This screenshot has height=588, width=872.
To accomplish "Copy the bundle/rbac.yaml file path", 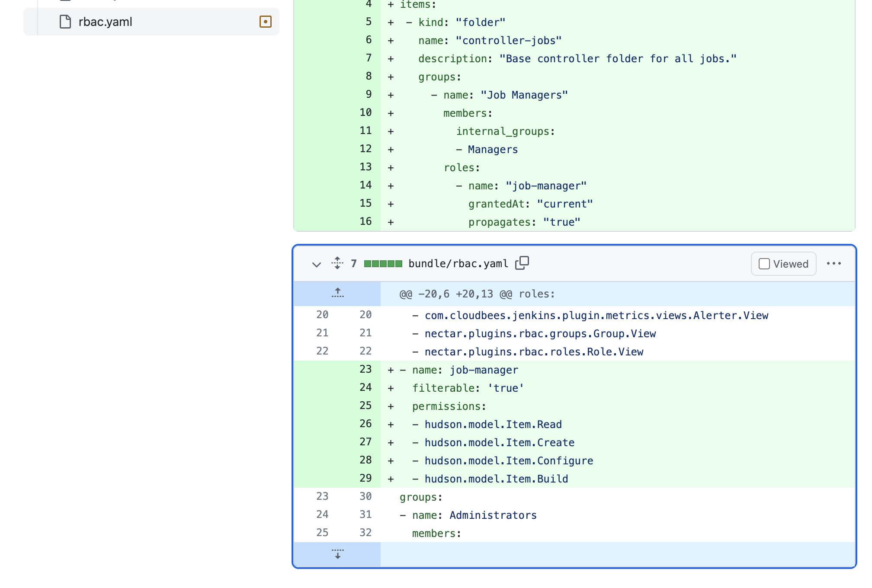I will [x=522, y=263].
